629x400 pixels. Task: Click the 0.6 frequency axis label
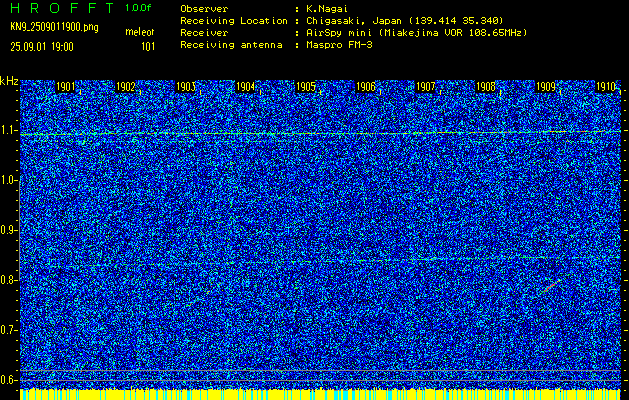pos(9,380)
